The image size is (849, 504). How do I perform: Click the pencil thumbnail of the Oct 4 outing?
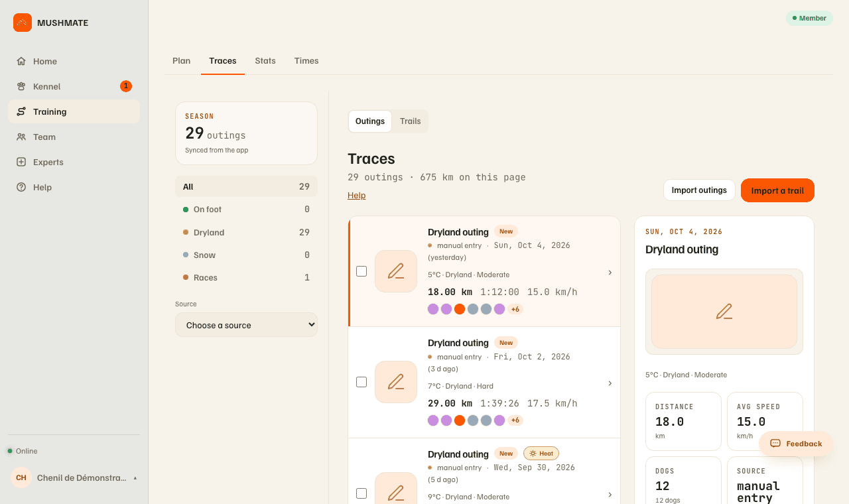pos(396,271)
